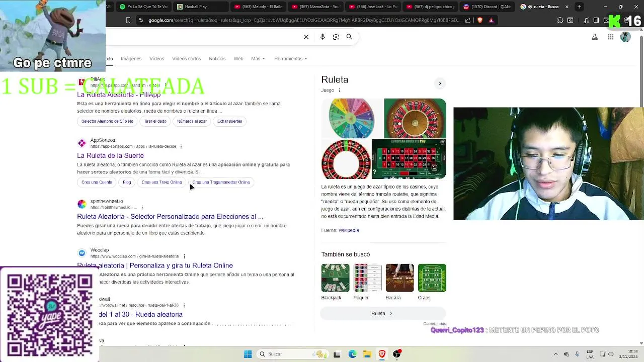Open the European Roulette Pro image
This screenshot has width=644, height=362.
pos(409,159)
